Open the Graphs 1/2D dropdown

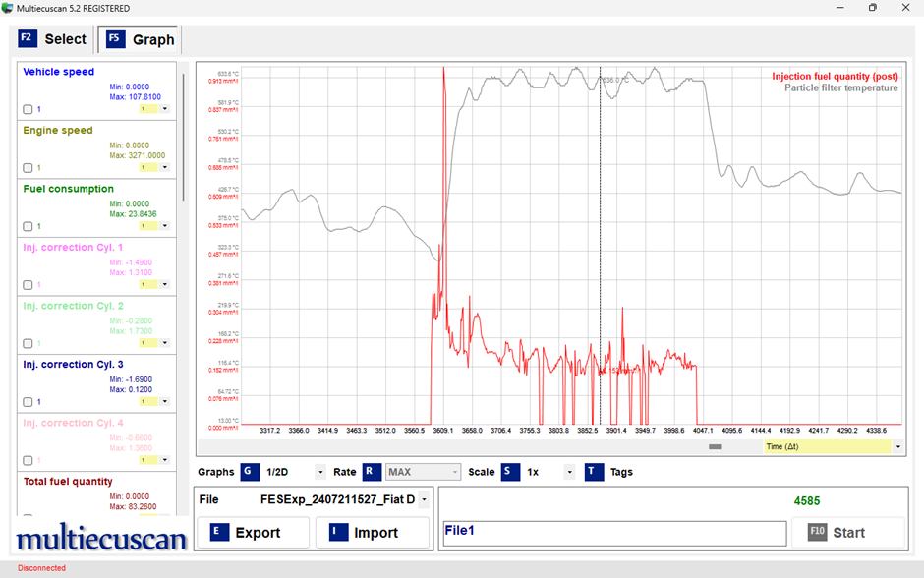click(x=320, y=472)
